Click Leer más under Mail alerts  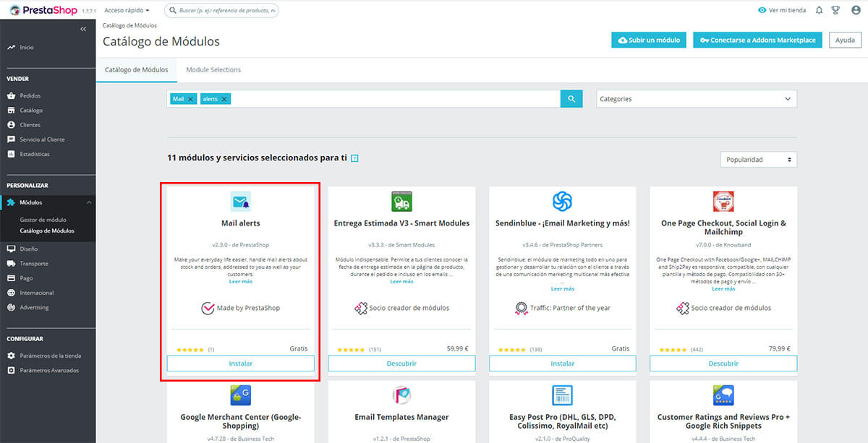click(x=241, y=282)
